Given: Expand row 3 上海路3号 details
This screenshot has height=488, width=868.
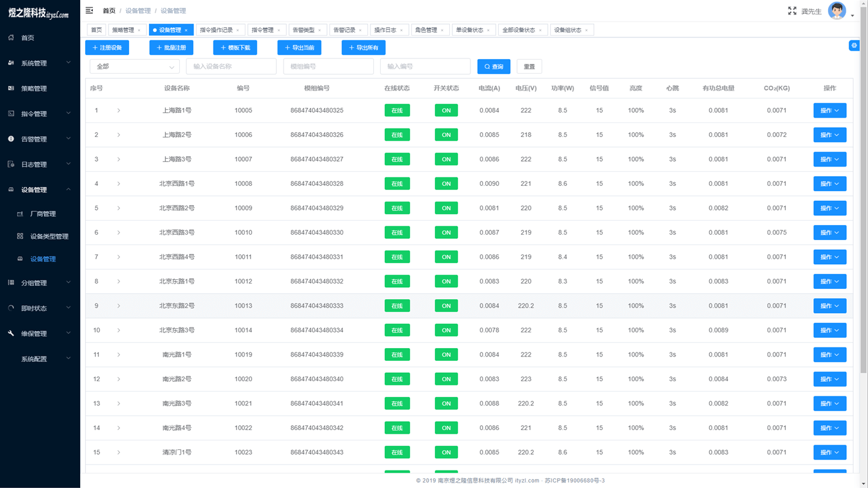Looking at the screenshot, I should coord(119,159).
